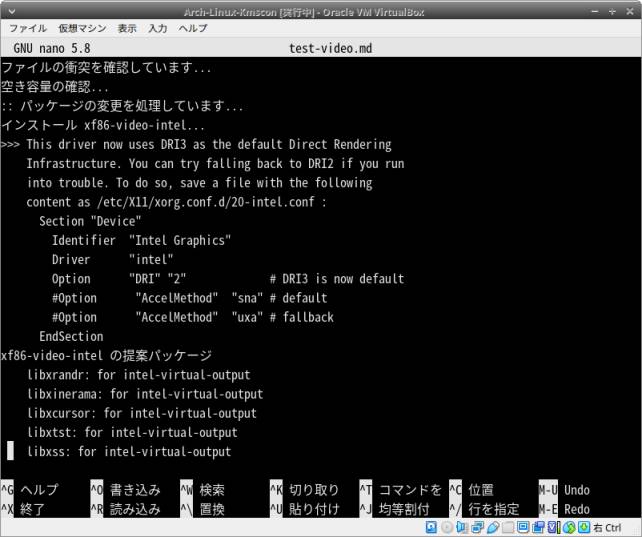The image size is (642, 537).
Task: Click the display settings status icon
Action: tap(523, 527)
